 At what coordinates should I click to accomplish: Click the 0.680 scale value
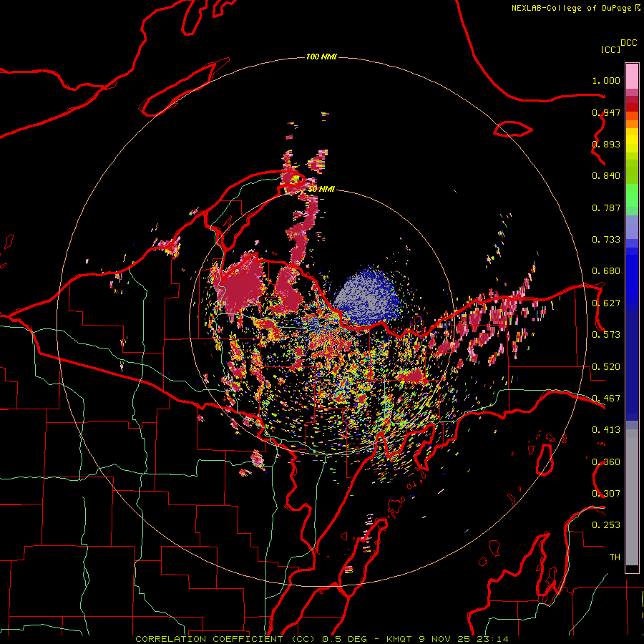606,271
